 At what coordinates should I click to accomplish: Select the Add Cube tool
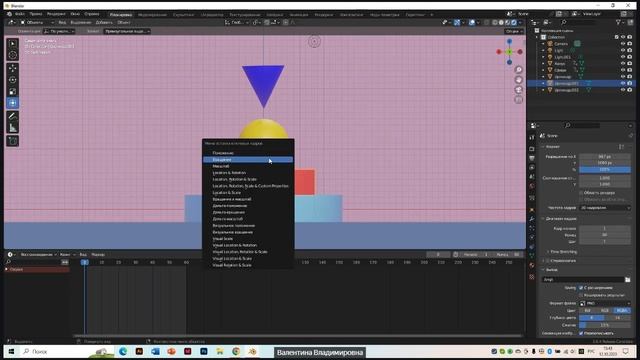(x=13, y=141)
